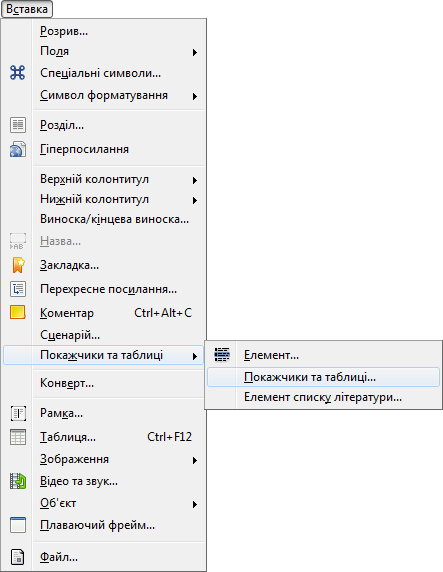The width and height of the screenshot is (443, 572).
Task: Click the Закладка bookmark icon
Action: tap(18, 265)
